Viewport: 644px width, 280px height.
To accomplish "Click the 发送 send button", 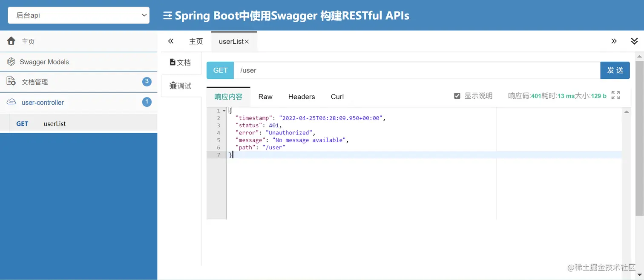I will 615,70.
